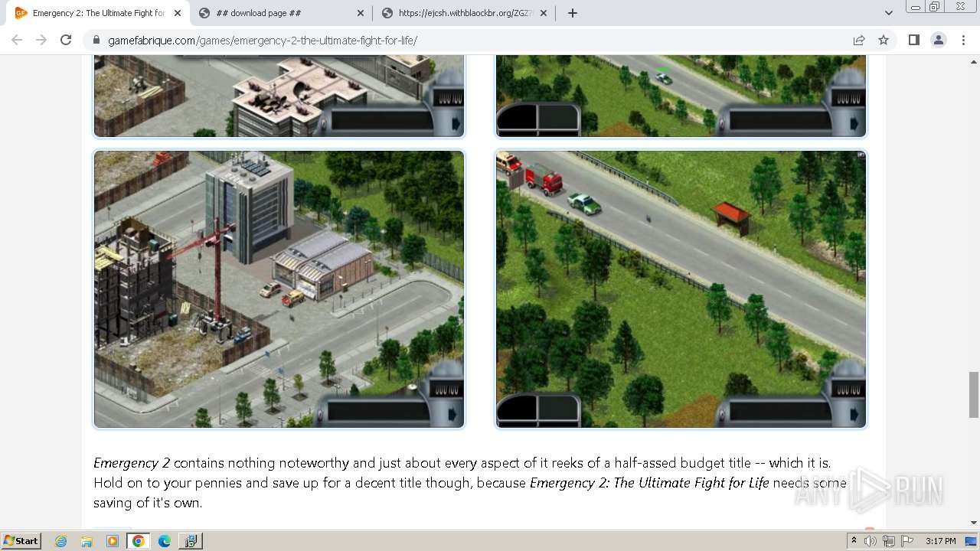980x551 pixels.
Task: Bookmark this page with the star icon
Action: (884, 40)
